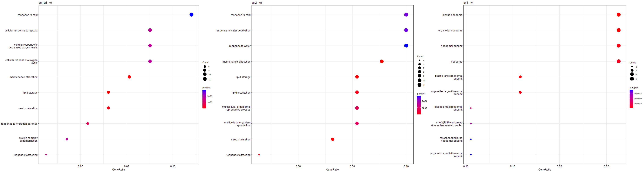Click the 0.20 tick on bri1 x-axis
Viewport: 644px width, 172px height.
point(559,166)
